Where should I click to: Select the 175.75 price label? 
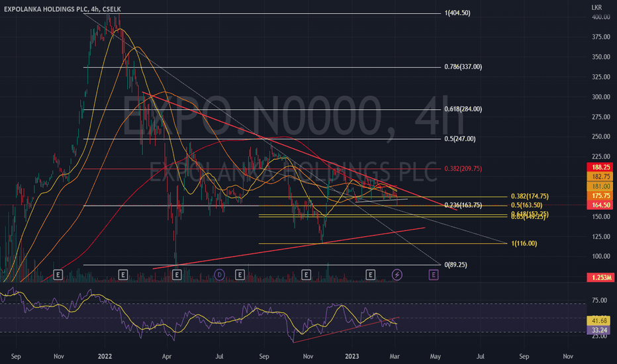pos(600,196)
